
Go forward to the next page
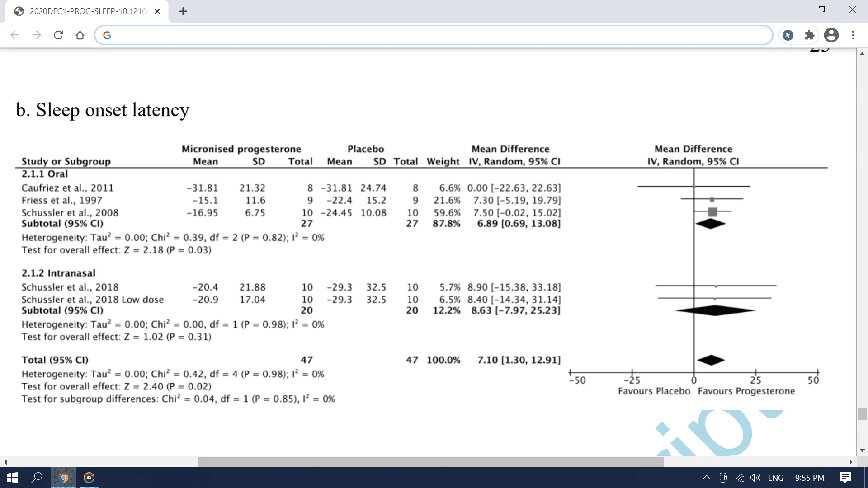(x=37, y=35)
